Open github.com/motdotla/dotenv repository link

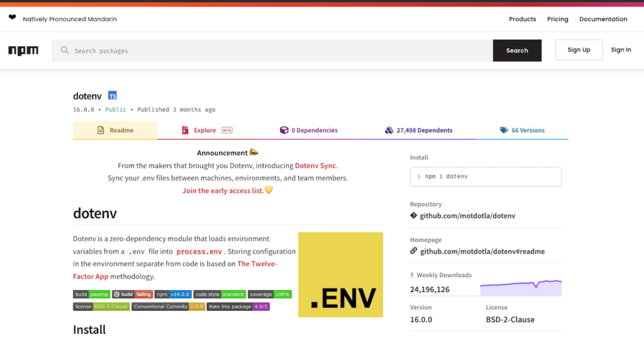click(x=467, y=215)
